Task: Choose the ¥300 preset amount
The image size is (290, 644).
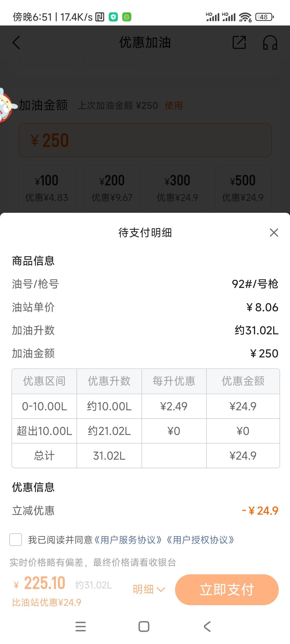Action: (x=177, y=188)
